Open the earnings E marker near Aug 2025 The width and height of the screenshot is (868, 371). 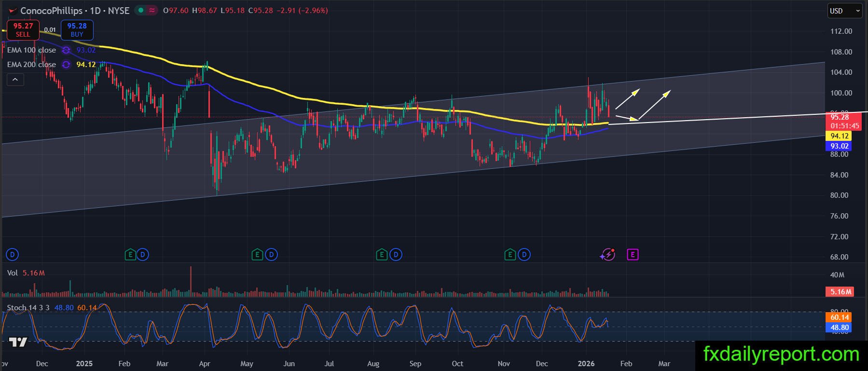point(382,254)
